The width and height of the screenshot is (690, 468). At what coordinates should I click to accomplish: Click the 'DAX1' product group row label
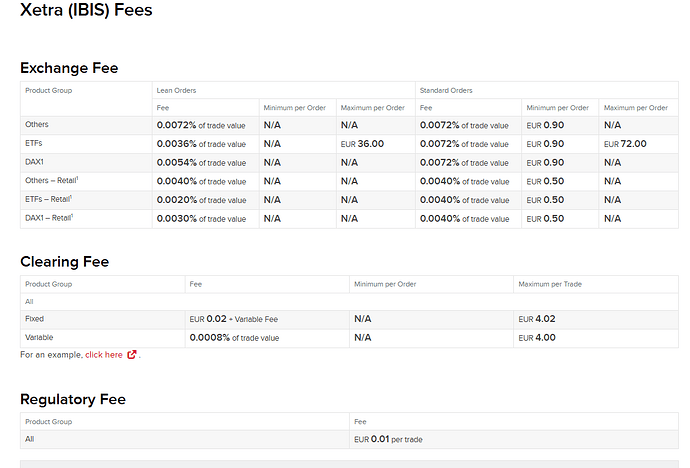coord(34,162)
